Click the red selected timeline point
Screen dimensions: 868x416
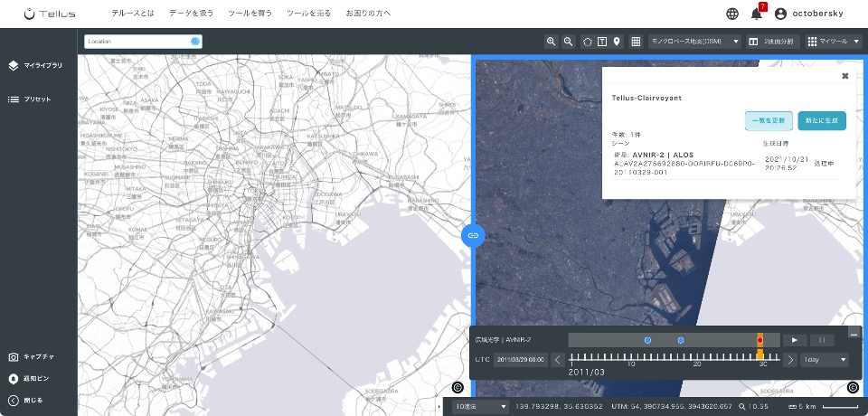tap(760, 340)
